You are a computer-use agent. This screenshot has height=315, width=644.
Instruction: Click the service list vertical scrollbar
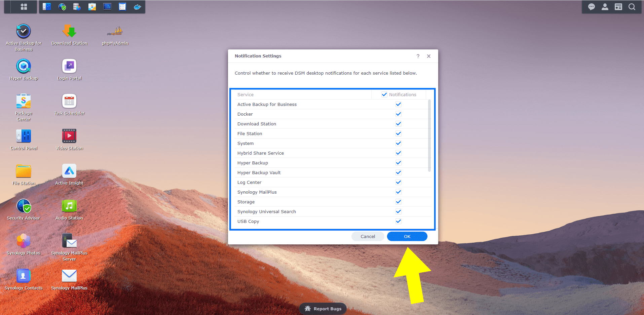coord(429,135)
